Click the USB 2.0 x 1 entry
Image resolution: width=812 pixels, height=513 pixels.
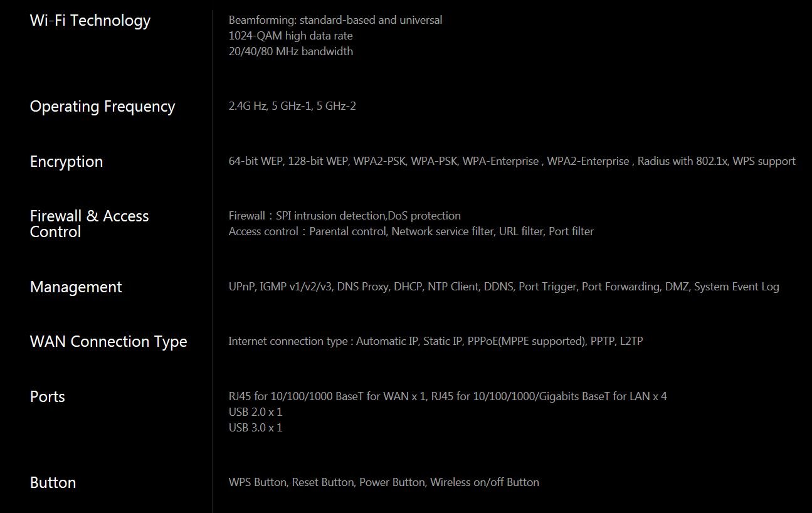click(255, 412)
